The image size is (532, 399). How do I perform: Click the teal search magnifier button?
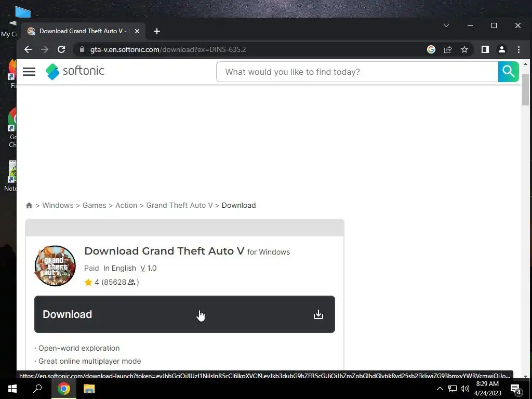[508, 72]
